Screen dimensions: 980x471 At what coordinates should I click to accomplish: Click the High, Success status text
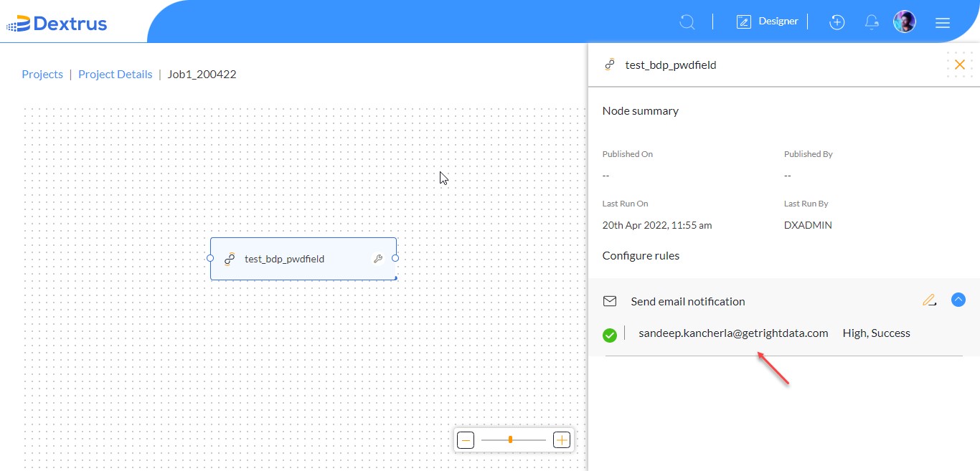coord(877,333)
